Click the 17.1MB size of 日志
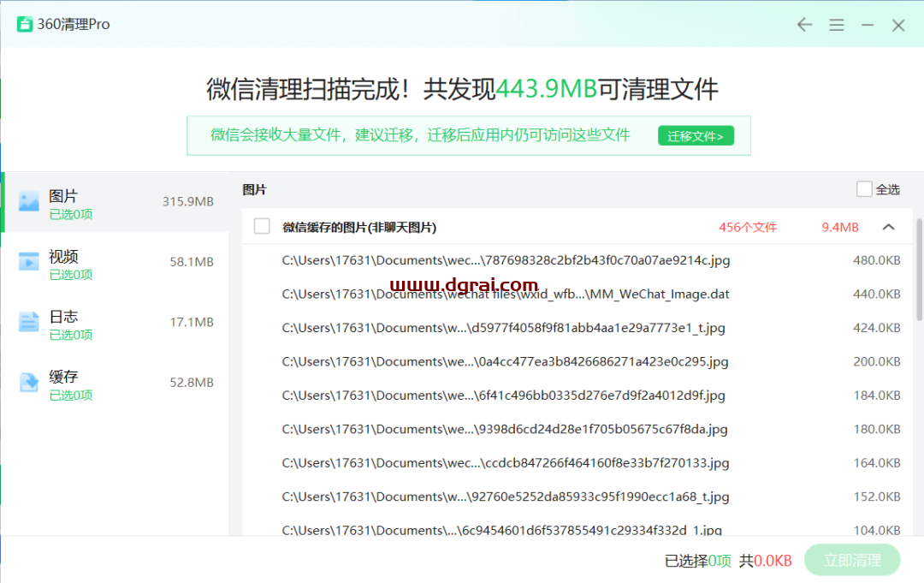Viewport: 924px width, 583px height. click(192, 323)
